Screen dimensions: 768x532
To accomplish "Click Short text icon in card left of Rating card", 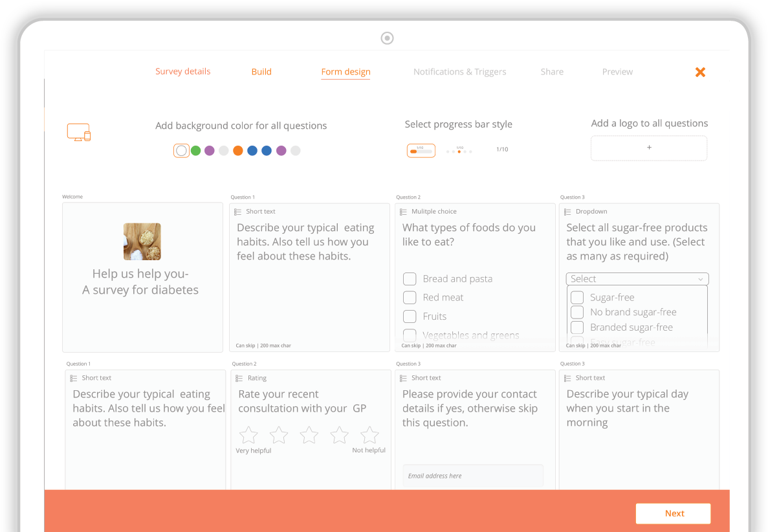I will (74, 378).
